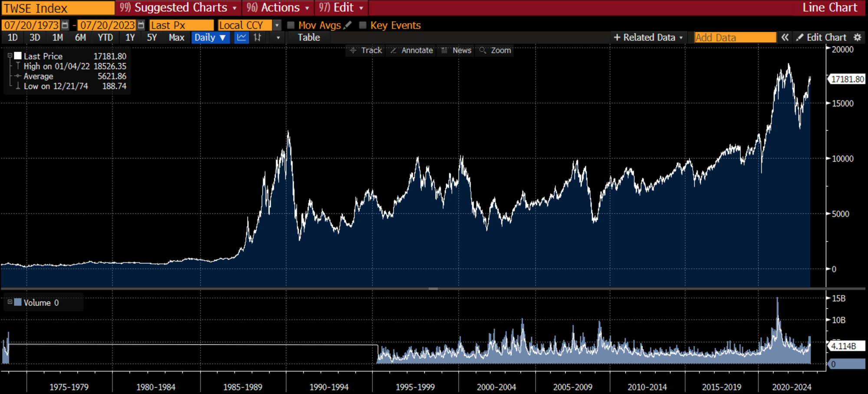Click the Edit Chart button
Viewport: 868px width, 394px height.
coord(822,37)
